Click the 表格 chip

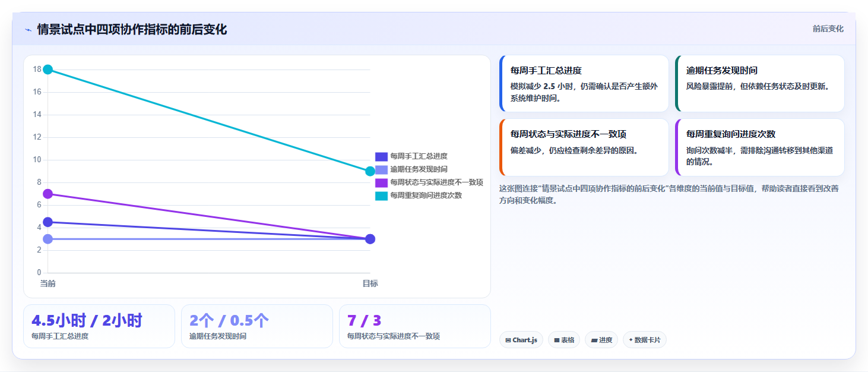564,340
